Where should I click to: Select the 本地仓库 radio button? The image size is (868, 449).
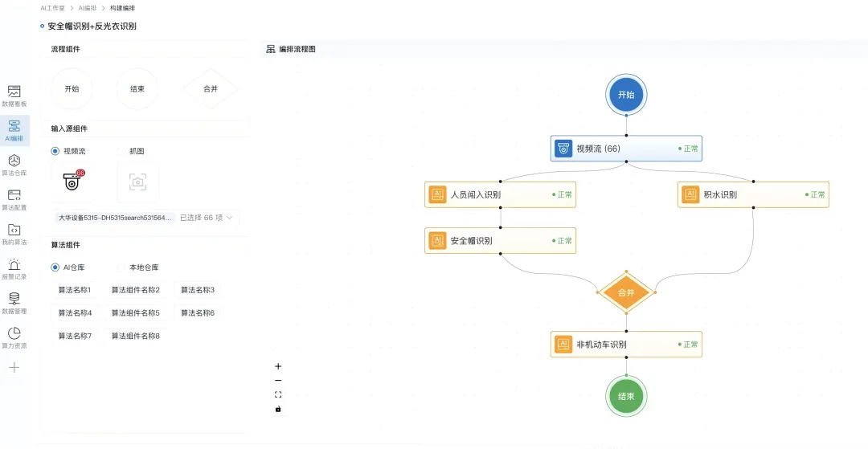point(121,267)
